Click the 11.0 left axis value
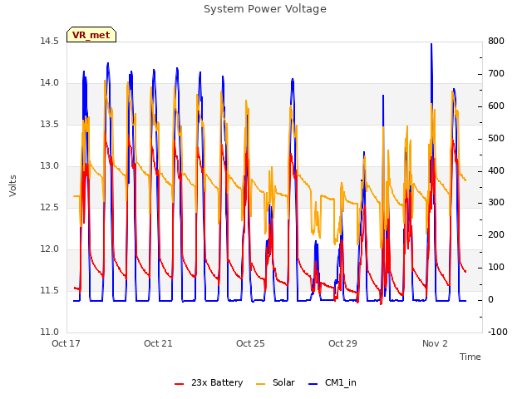 point(49,332)
